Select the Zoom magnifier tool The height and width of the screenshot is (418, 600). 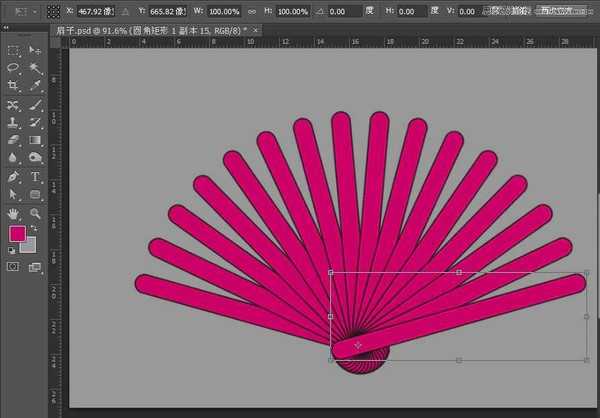click(35, 213)
